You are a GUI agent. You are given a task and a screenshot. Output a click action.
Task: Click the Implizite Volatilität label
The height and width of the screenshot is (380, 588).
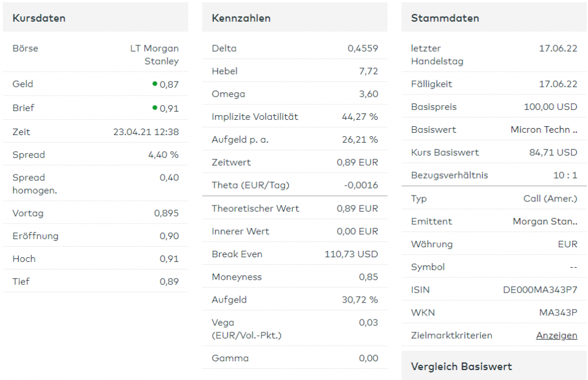click(x=255, y=117)
